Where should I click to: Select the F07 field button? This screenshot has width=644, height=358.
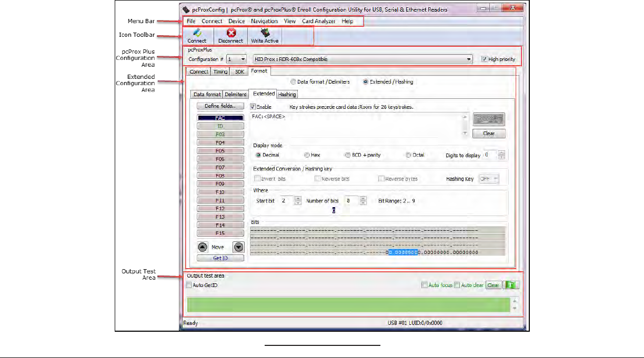point(220,168)
